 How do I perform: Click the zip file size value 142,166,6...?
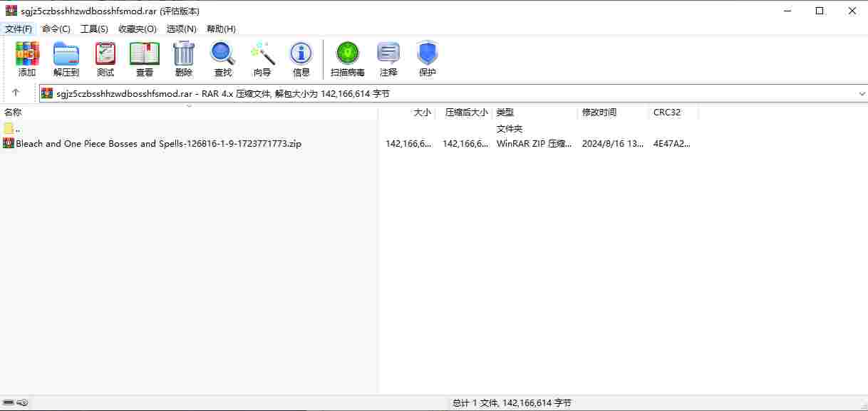[408, 143]
